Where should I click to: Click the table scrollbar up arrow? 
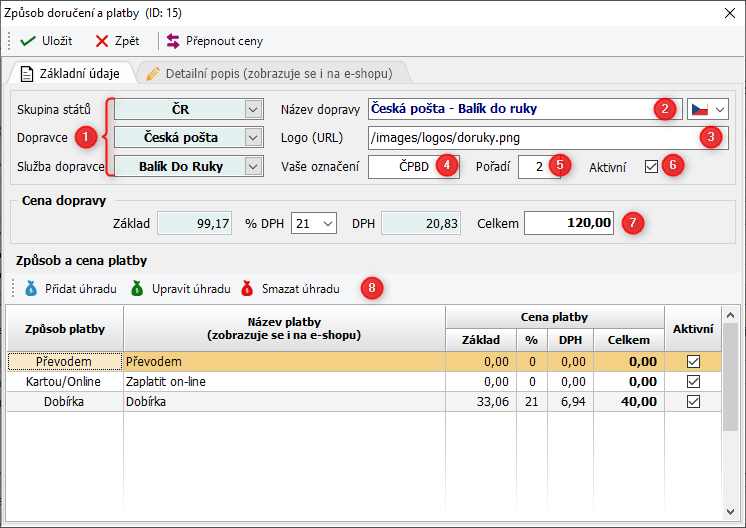730,315
